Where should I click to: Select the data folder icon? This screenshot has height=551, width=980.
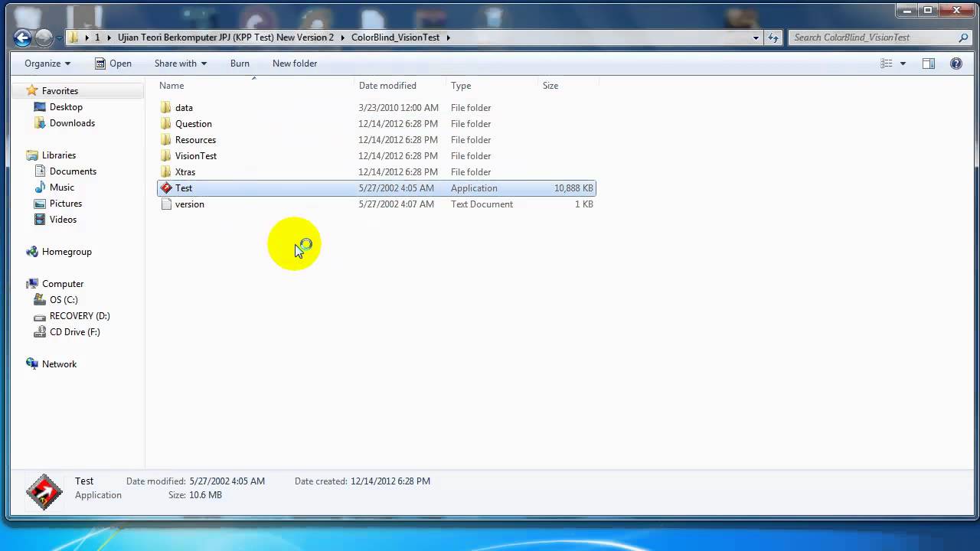tap(166, 108)
